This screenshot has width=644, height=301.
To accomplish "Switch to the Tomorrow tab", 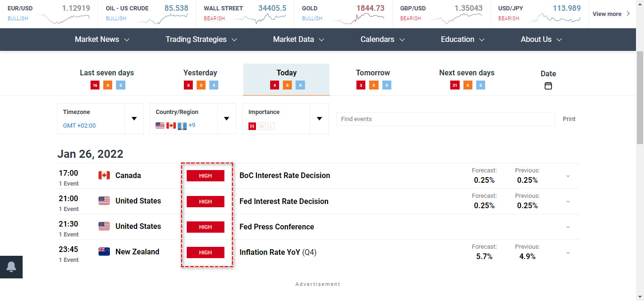I will tap(373, 73).
